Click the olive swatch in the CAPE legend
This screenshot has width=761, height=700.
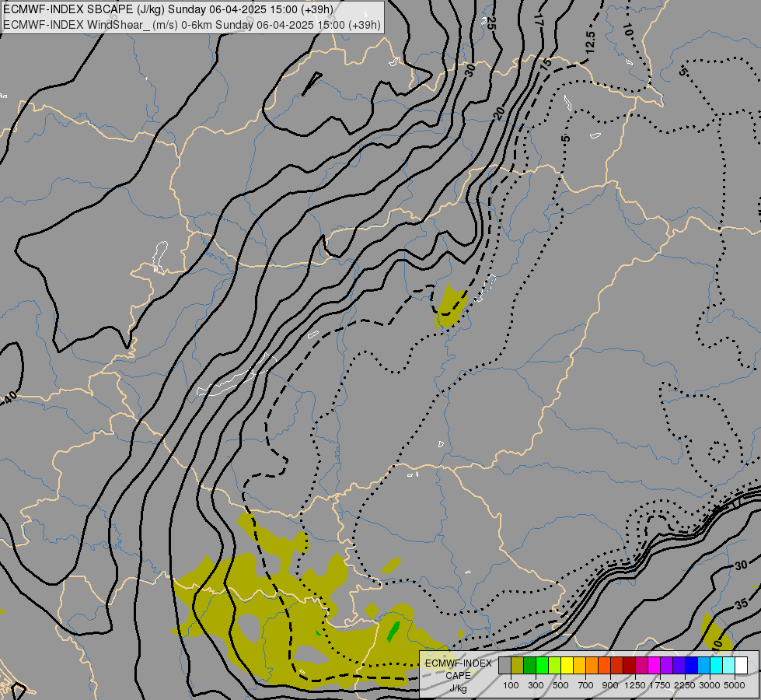[x=518, y=665]
